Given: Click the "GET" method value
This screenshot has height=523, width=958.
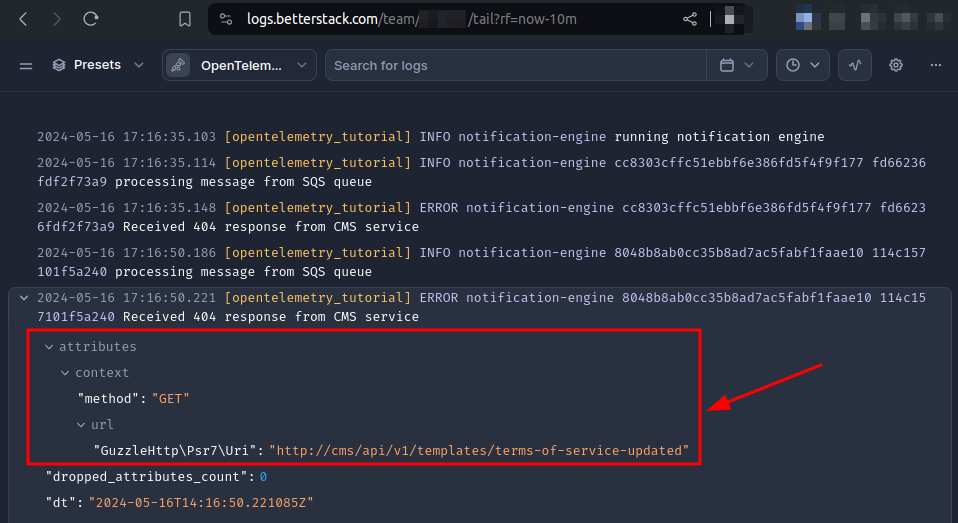Looking at the screenshot, I should click(x=170, y=398).
